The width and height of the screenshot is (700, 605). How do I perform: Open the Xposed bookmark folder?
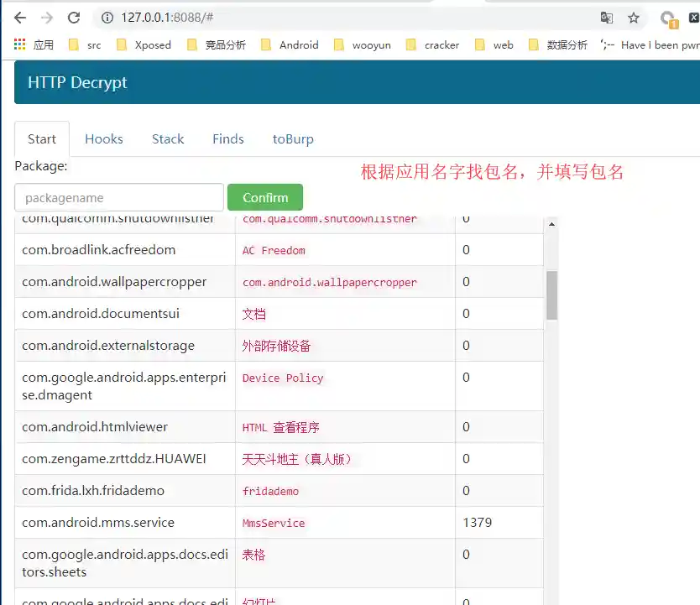pyautogui.click(x=143, y=44)
